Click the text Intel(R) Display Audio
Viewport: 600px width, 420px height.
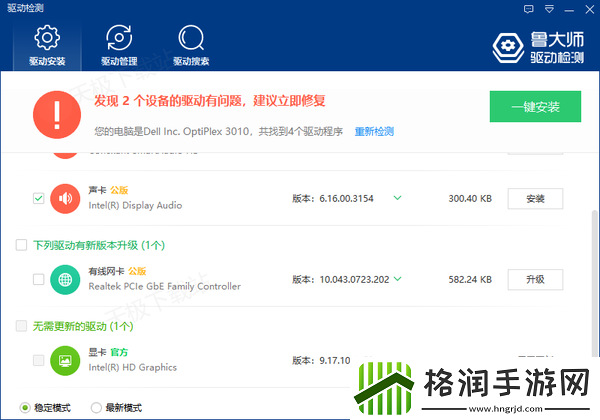click(x=135, y=205)
